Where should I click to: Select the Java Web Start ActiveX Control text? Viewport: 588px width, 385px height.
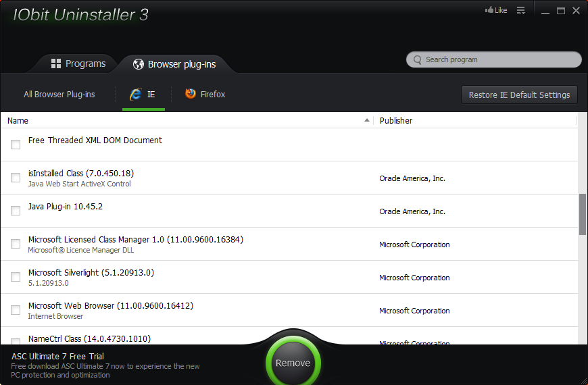[x=80, y=184]
